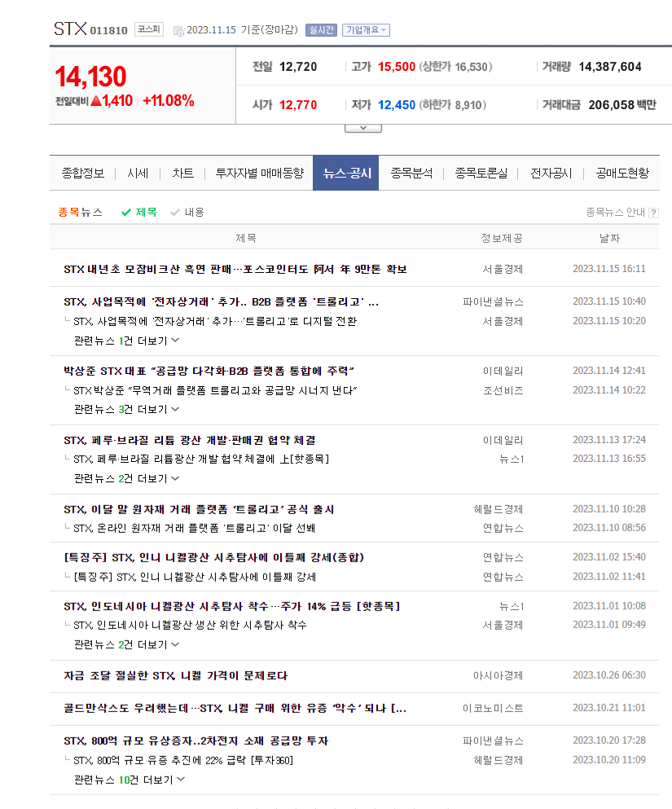Click the 전일 value 12,720

[x=298, y=67]
